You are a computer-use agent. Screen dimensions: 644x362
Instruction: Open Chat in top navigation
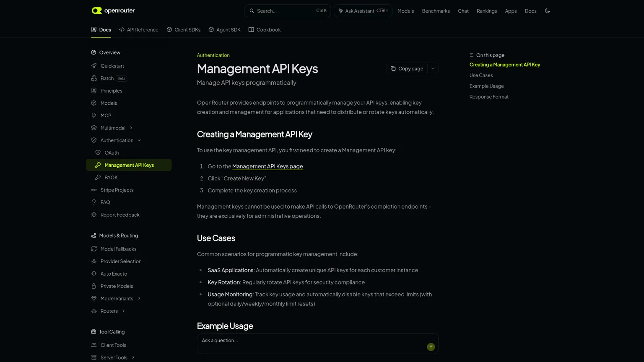[463, 11]
